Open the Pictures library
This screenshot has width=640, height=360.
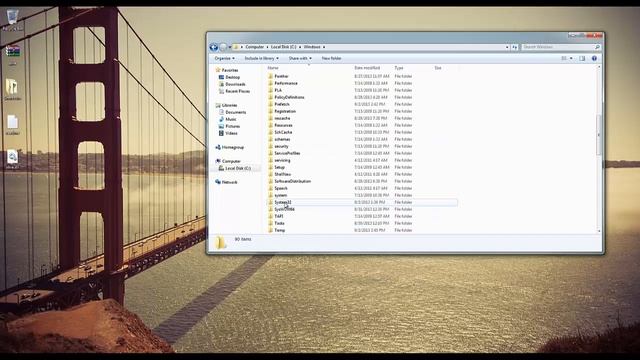232,126
